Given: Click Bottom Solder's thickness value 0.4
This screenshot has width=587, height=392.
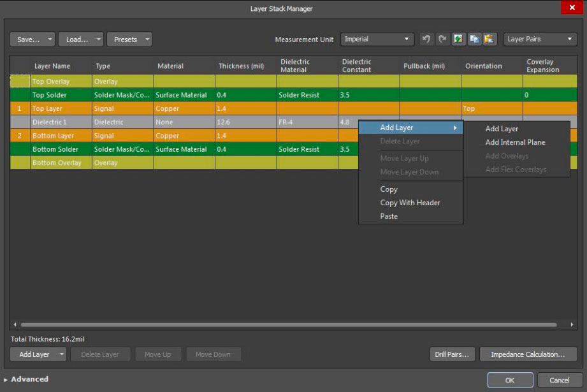Looking at the screenshot, I should click(x=245, y=149).
